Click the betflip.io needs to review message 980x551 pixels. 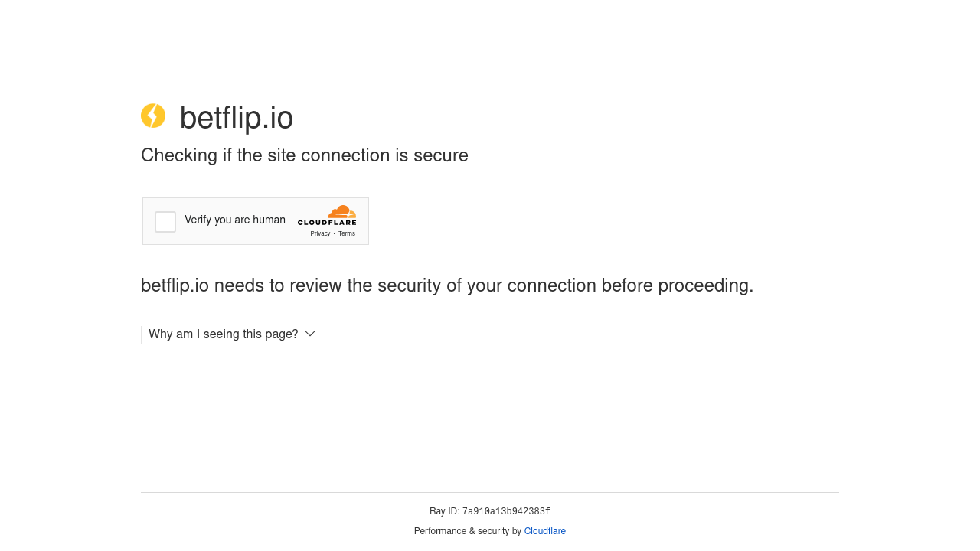(447, 285)
